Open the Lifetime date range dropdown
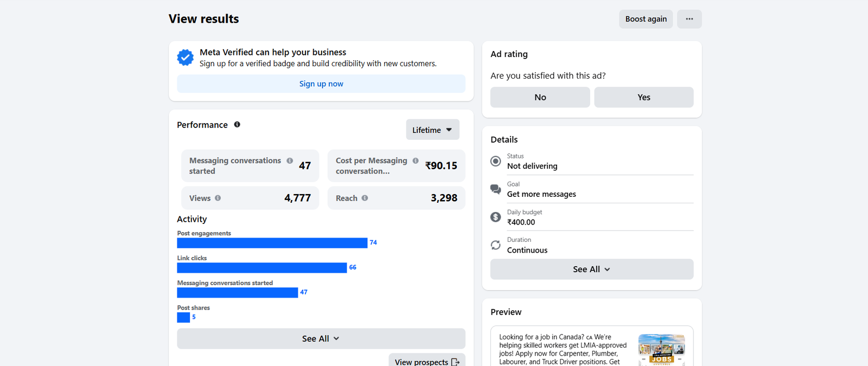 432,130
